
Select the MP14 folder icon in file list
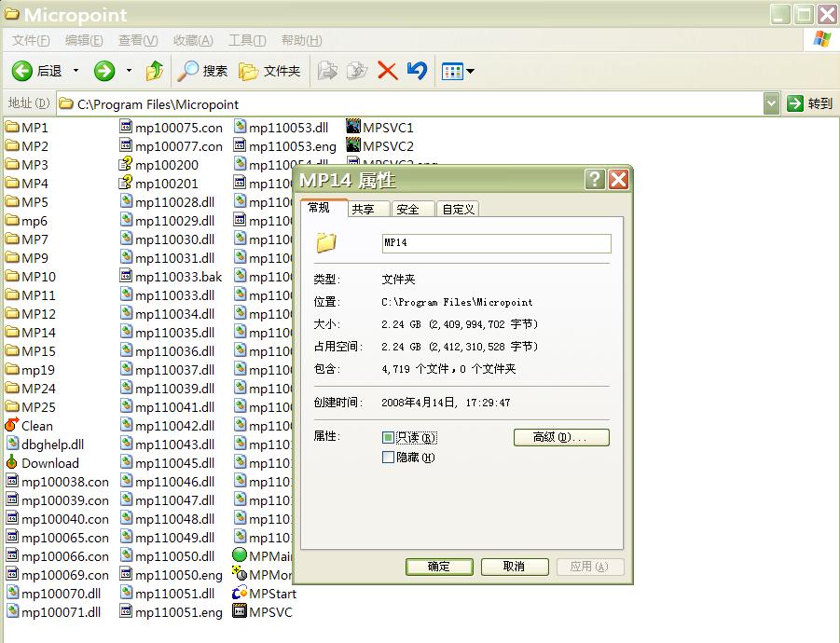12,333
